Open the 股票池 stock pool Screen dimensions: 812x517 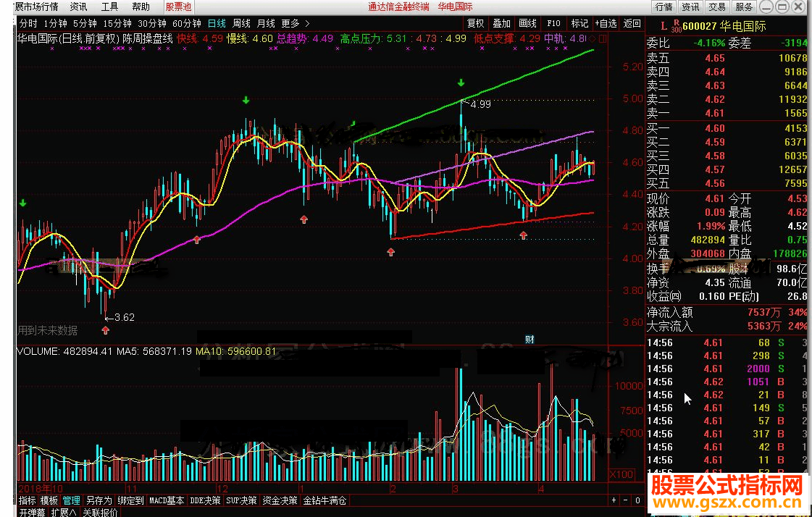(x=179, y=7)
